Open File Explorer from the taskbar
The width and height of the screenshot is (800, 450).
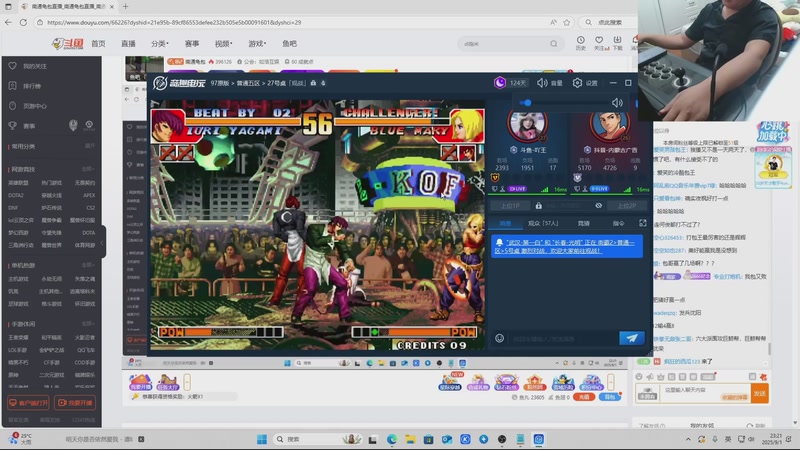click(x=410, y=439)
